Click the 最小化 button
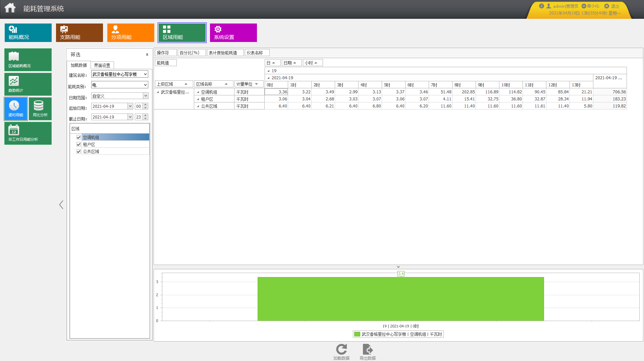 click(x=590, y=6)
